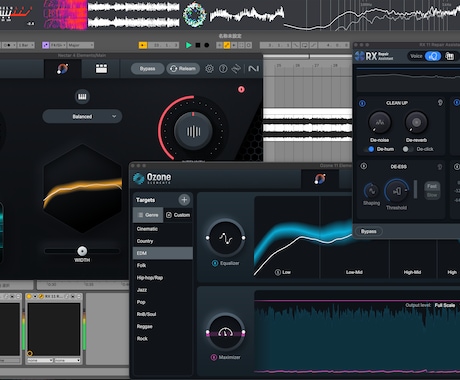Open Nectar help question mark

[223, 69]
